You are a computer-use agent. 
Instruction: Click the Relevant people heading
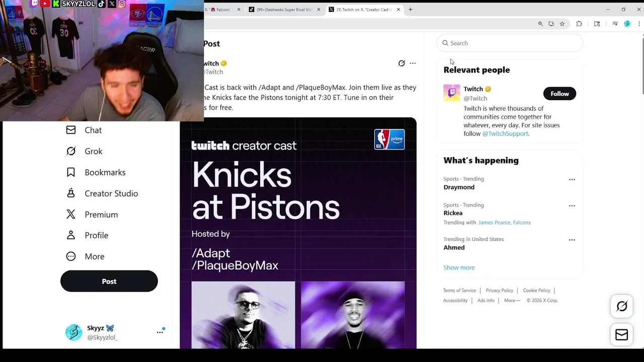click(476, 70)
